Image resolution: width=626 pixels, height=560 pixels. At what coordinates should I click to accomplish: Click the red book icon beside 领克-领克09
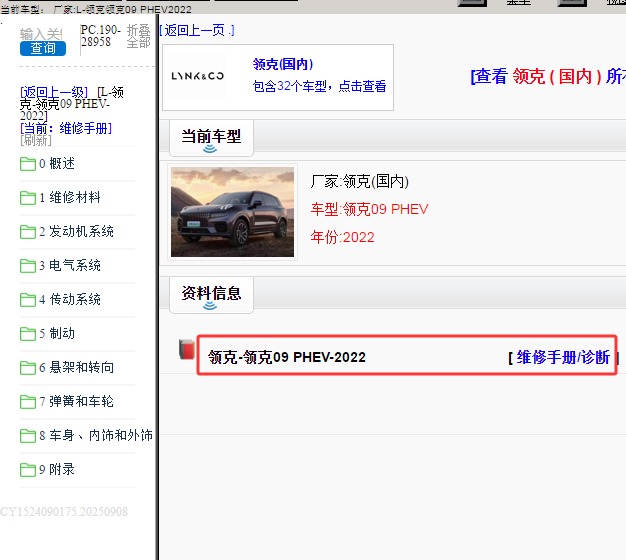187,349
